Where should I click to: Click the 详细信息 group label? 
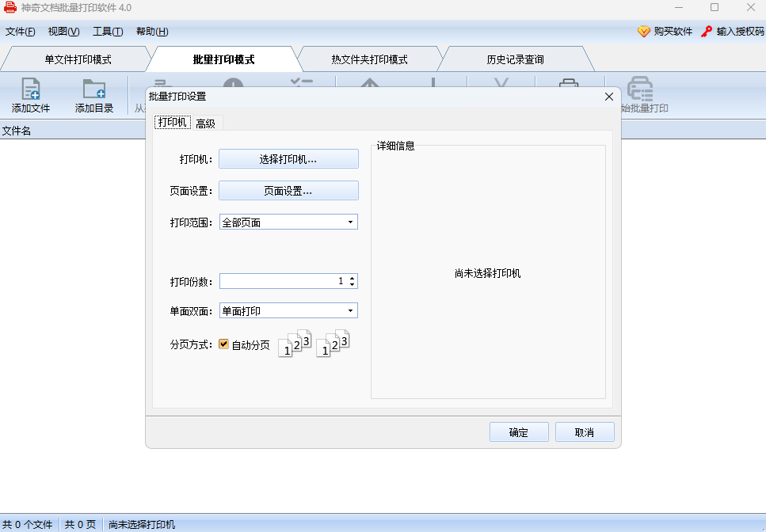coord(396,146)
